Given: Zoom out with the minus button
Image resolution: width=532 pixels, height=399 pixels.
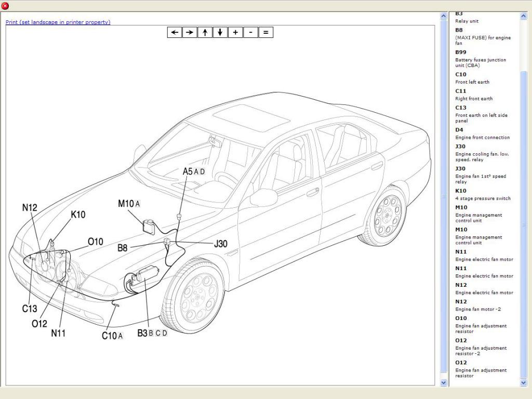Looking at the screenshot, I should point(250,32).
